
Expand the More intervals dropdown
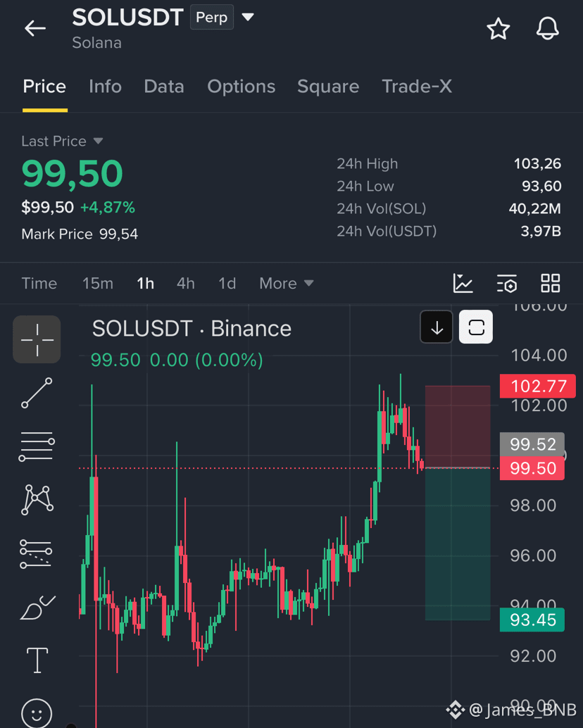pyautogui.click(x=287, y=283)
